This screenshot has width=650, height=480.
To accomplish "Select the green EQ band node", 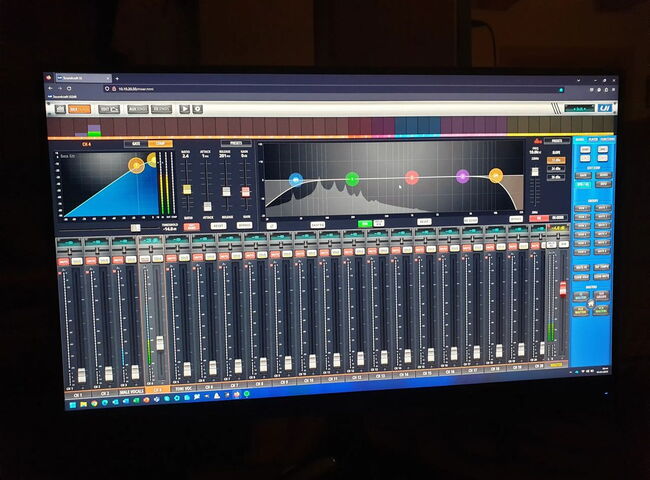I will tap(352, 178).
